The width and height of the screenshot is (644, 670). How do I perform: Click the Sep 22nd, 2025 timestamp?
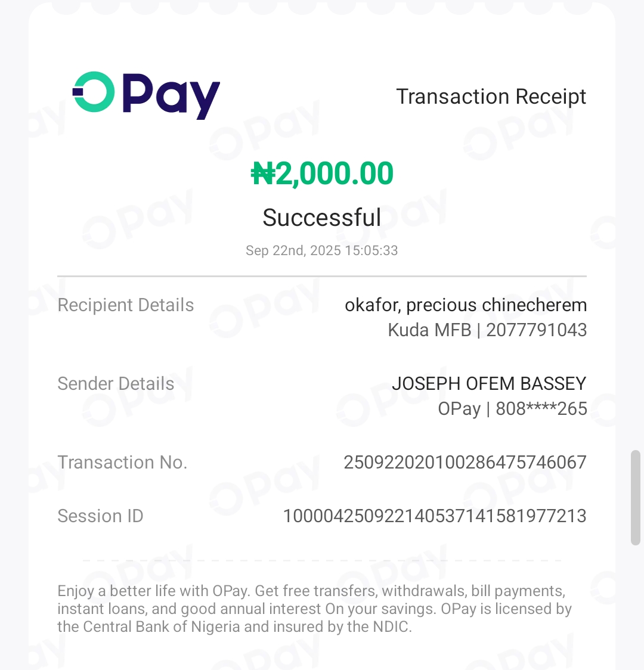click(322, 250)
